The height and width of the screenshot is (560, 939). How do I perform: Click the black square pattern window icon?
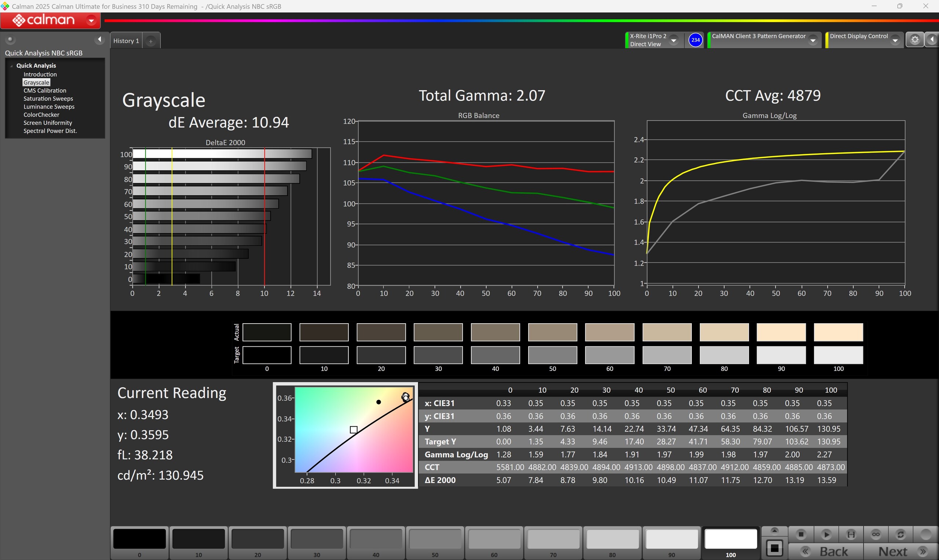tap(774, 548)
